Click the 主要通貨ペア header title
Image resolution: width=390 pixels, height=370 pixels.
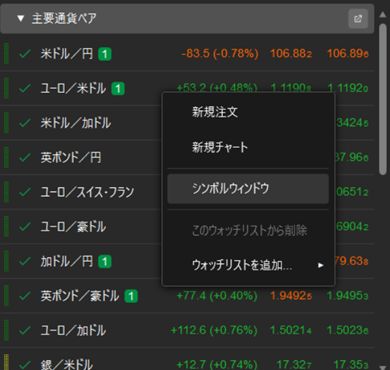click(x=64, y=19)
